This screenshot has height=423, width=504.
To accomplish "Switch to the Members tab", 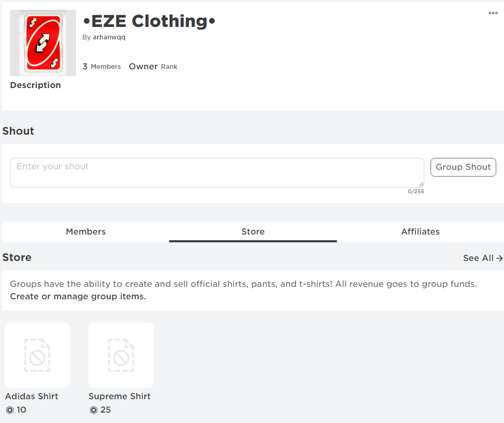I will pyautogui.click(x=86, y=231).
